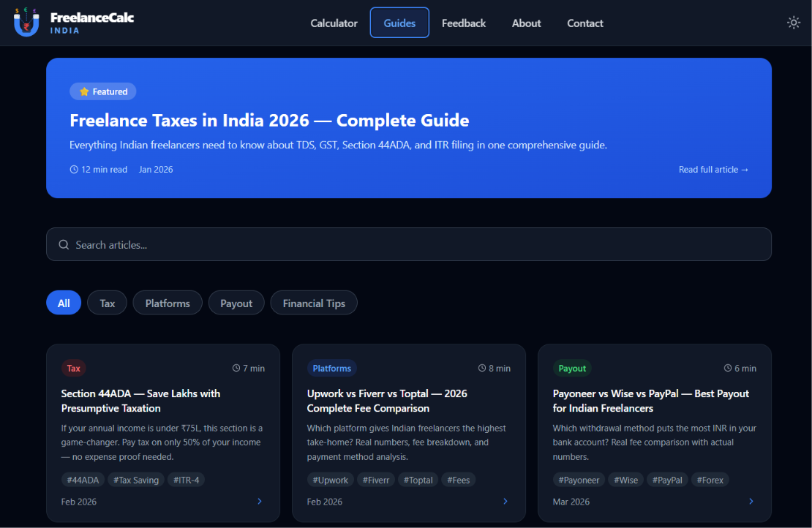Select the Guides nav tab

coord(399,23)
